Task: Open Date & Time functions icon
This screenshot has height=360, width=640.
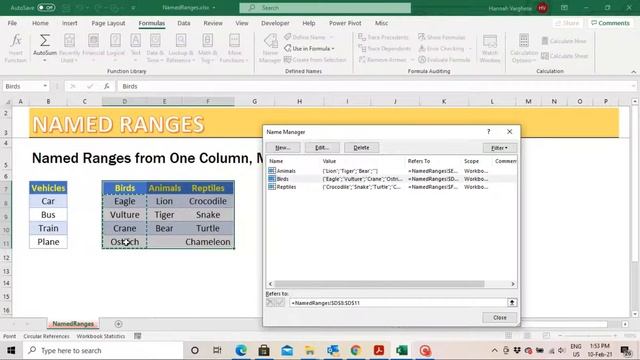Action: coord(155,41)
